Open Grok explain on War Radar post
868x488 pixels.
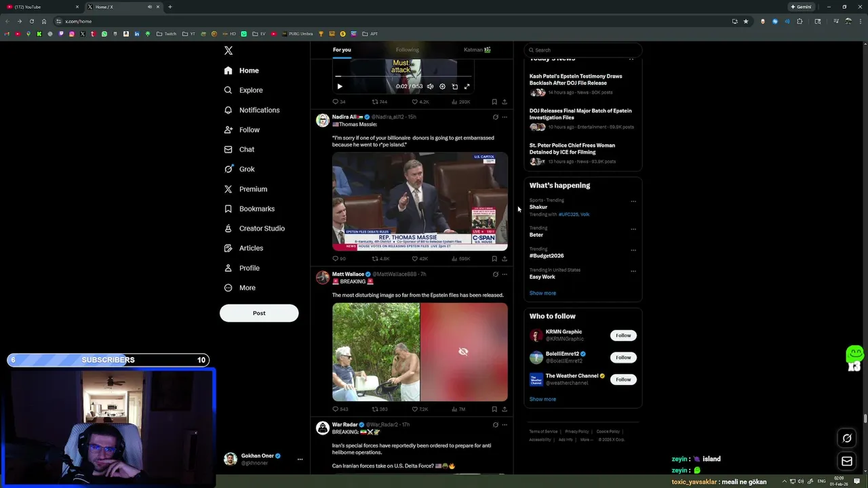[495, 425]
